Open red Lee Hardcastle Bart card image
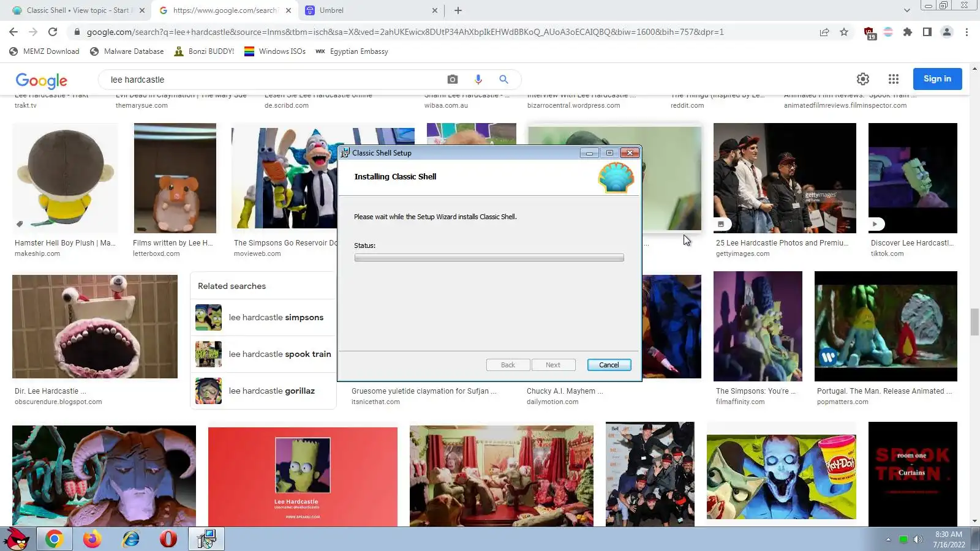Image resolution: width=980 pixels, height=551 pixels. pos(303,476)
